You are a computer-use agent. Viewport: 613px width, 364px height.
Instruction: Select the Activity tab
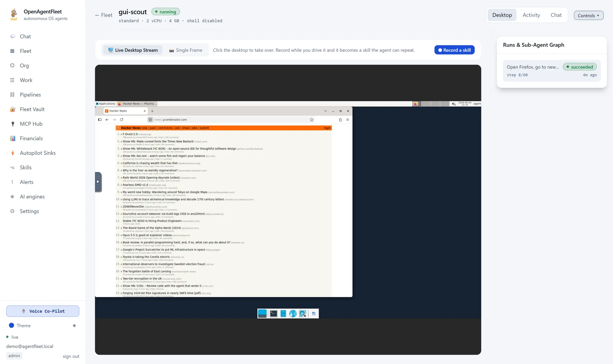[531, 15]
